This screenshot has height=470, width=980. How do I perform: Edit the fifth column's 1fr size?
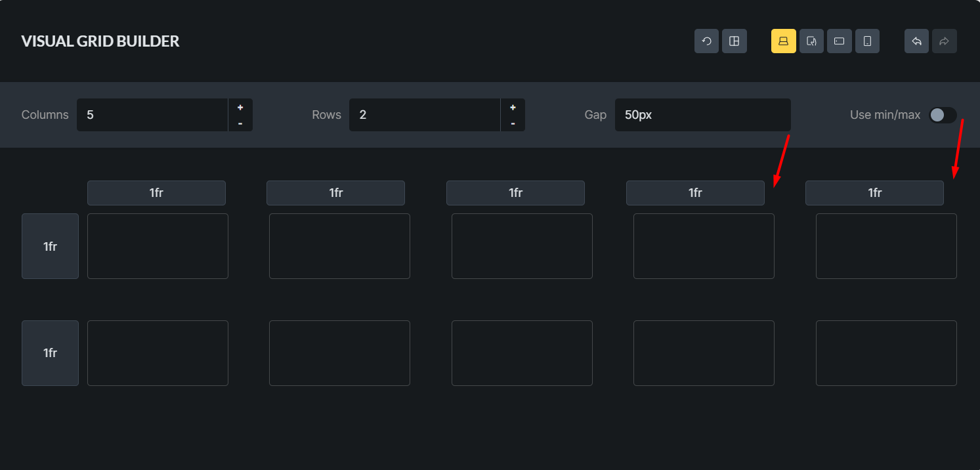coord(874,193)
